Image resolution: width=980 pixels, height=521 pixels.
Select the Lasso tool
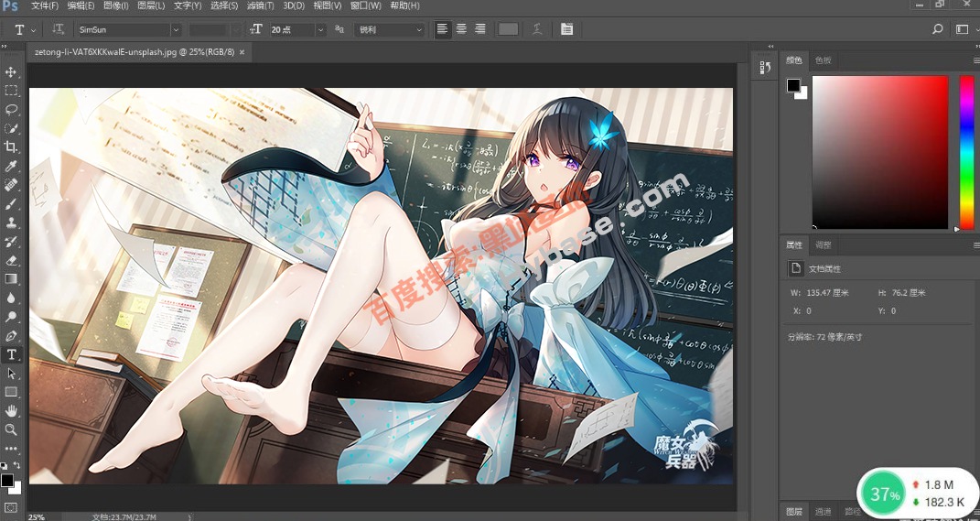point(11,110)
